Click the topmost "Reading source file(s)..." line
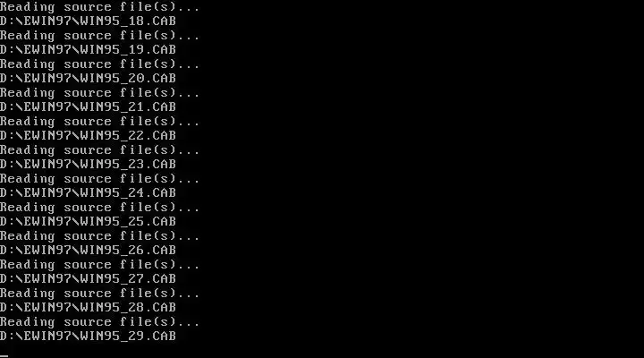 tap(100, 6)
